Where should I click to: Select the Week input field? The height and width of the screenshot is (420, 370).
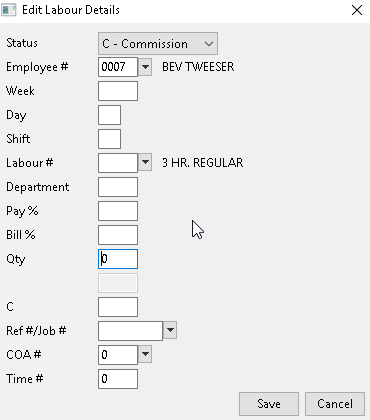click(x=118, y=91)
